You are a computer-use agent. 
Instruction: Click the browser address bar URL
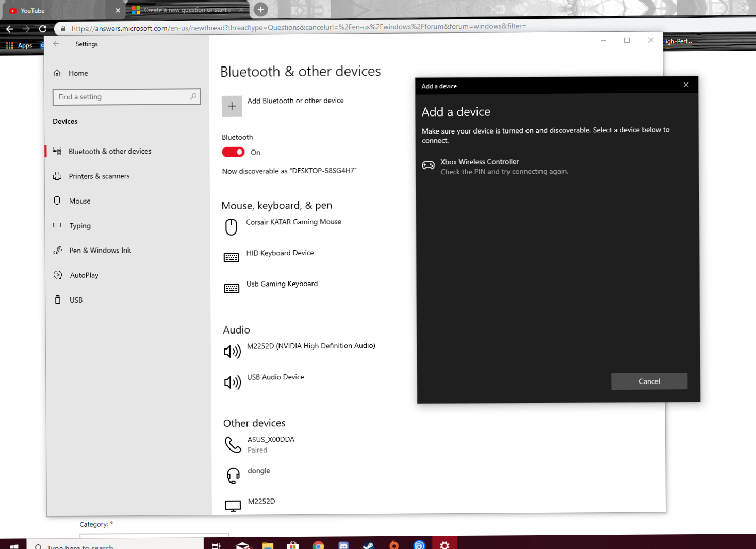coord(299,27)
